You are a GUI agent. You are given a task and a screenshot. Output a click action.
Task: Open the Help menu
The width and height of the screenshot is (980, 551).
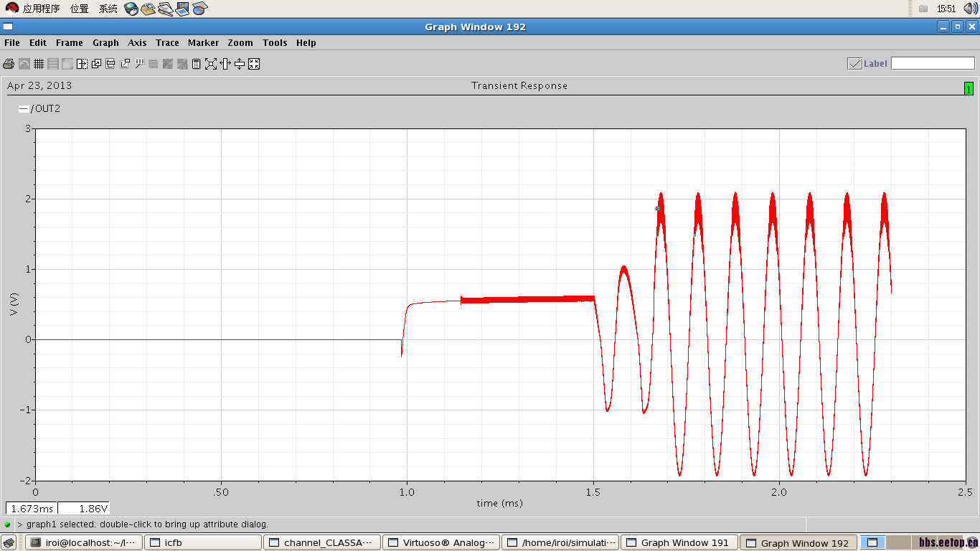(x=306, y=43)
